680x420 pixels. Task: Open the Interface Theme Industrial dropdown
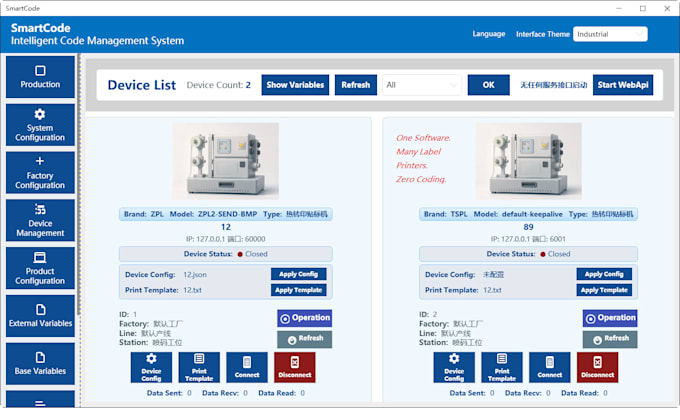click(610, 34)
